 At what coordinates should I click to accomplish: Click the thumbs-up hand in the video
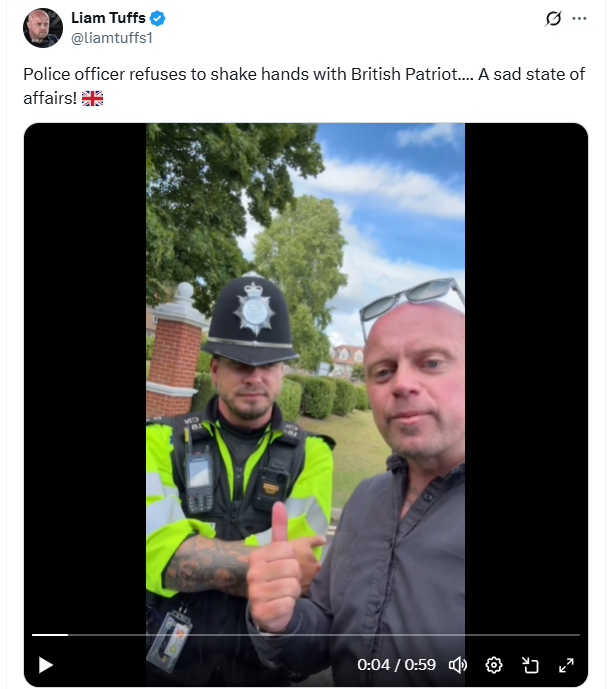click(275, 571)
